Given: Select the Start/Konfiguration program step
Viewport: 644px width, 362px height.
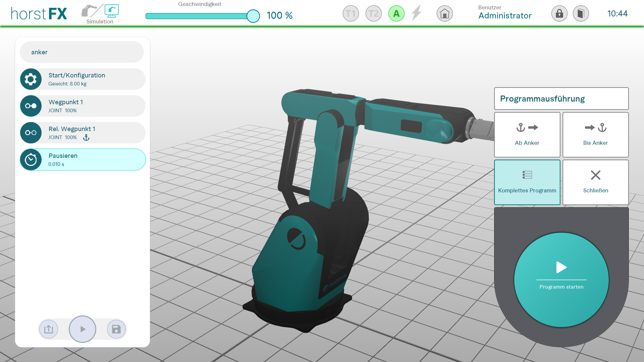Looking at the screenshot, I should click(x=83, y=79).
